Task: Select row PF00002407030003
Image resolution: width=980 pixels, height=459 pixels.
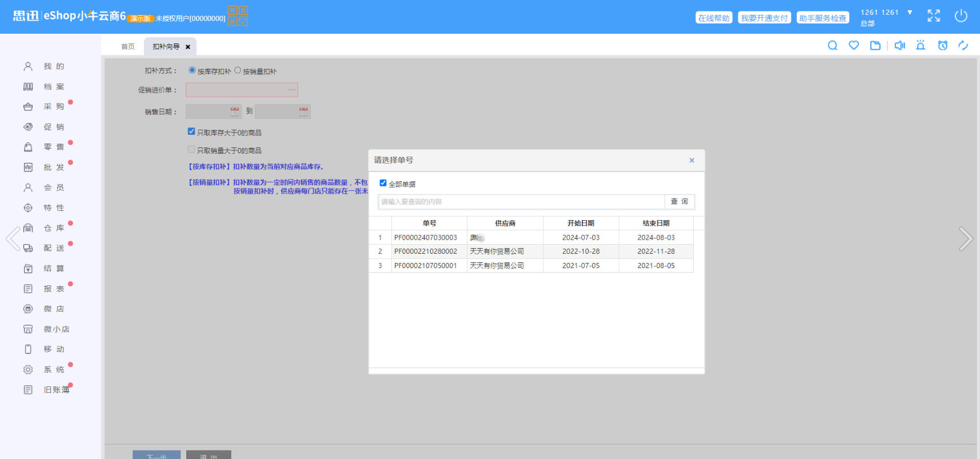Action: [x=531, y=237]
